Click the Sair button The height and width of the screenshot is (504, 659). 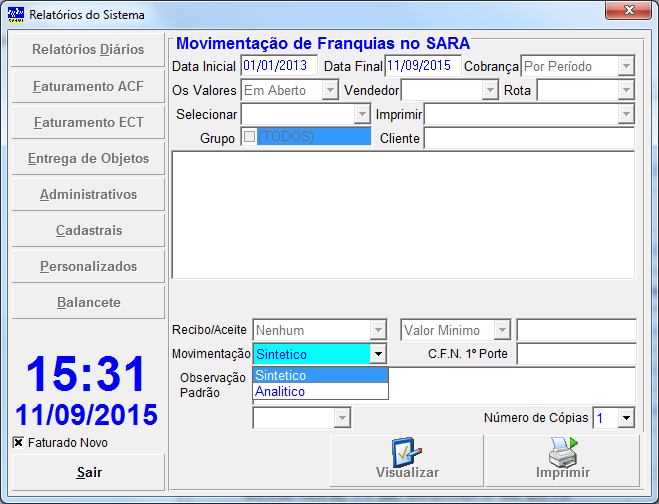click(88, 472)
